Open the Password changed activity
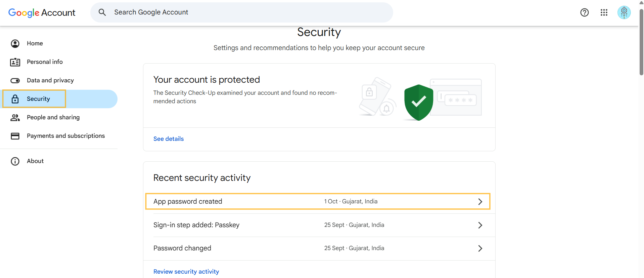 coord(319,248)
